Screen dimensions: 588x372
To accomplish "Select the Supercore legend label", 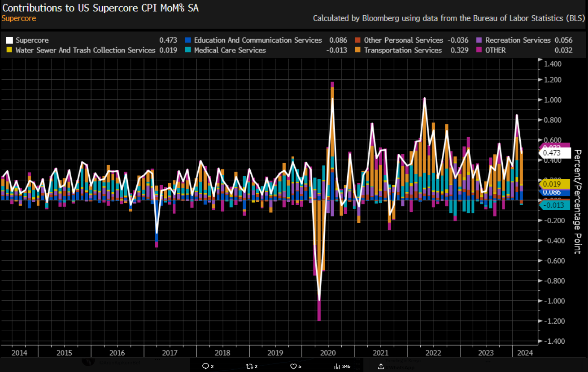I will pos(32,40).
